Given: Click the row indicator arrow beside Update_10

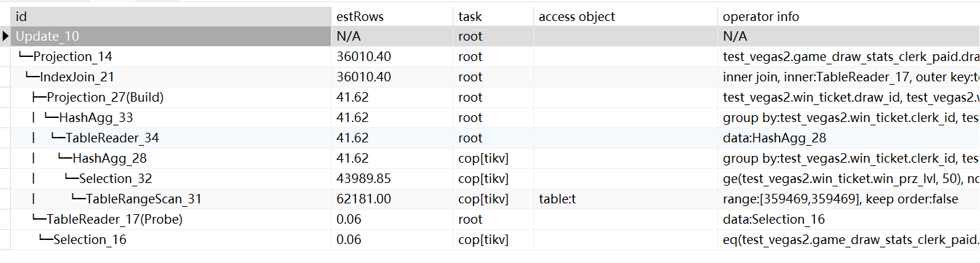Looking at the screenshot, I should coord(5,37).
